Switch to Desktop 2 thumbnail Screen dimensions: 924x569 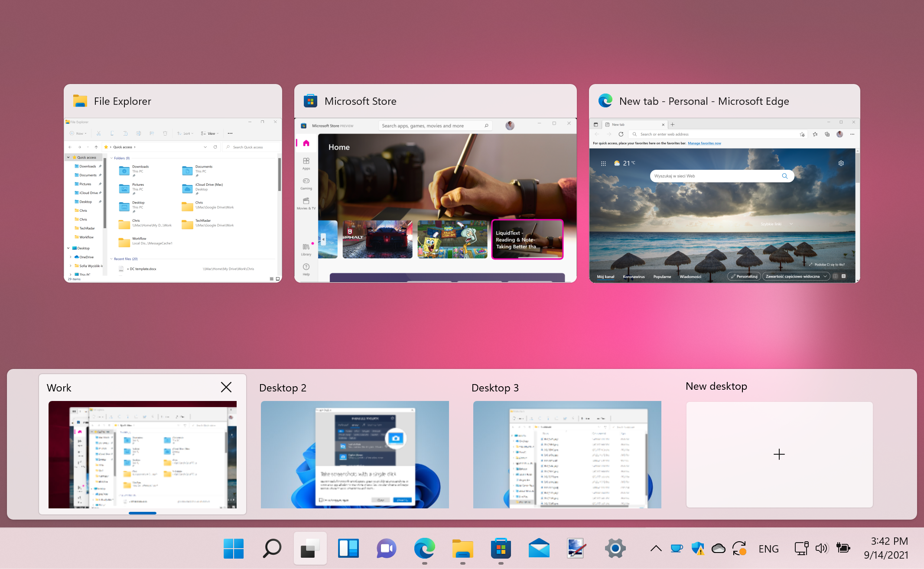(x=355, y=454)
